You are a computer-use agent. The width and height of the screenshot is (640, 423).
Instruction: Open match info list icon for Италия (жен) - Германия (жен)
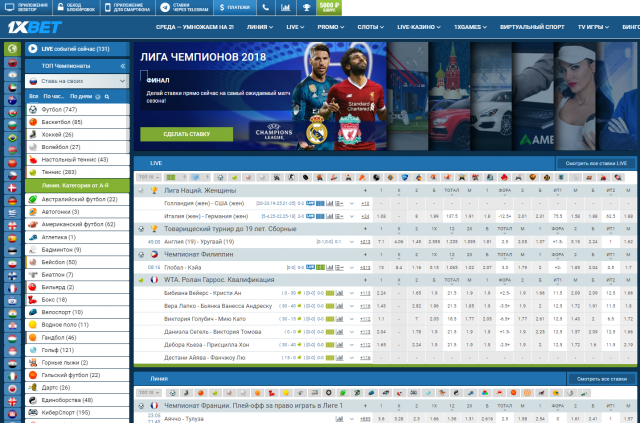tap(339, 216)
